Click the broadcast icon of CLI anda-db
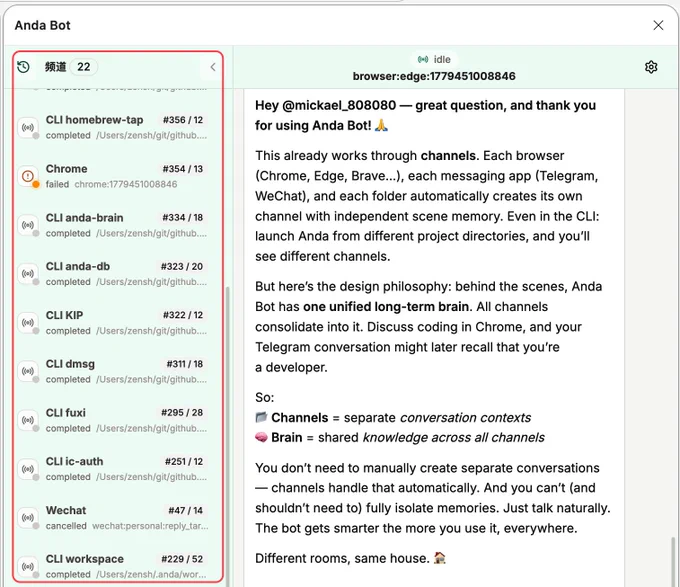 click(x=28, y=274)
